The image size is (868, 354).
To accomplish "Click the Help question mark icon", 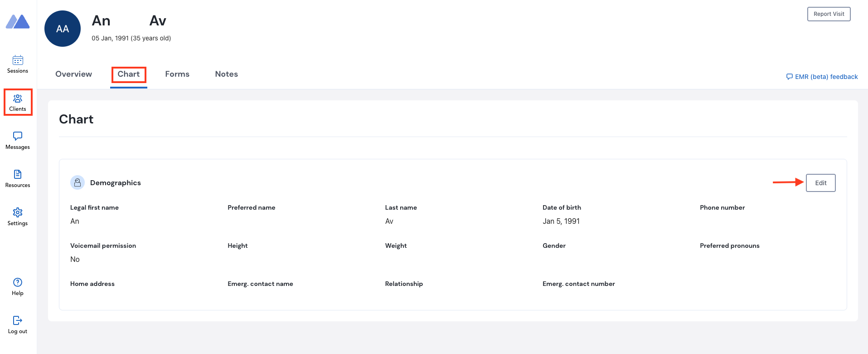I will (x=18, y=282).
